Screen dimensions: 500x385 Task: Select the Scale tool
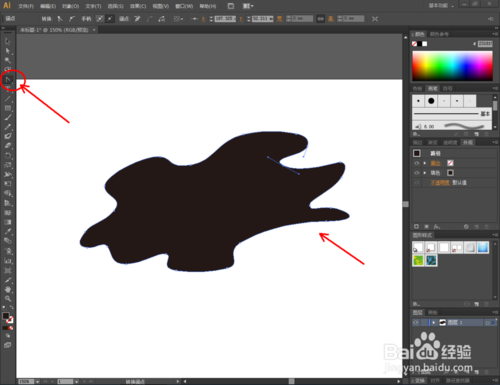pyautogui.click(x=8, y=165)
